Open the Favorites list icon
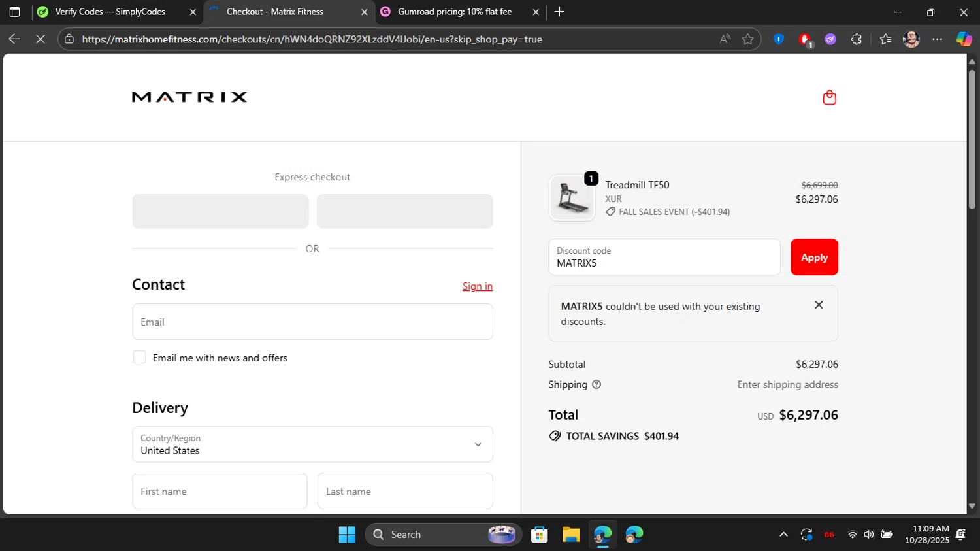This screenshot has width=980, height=551. pos(885,39)
